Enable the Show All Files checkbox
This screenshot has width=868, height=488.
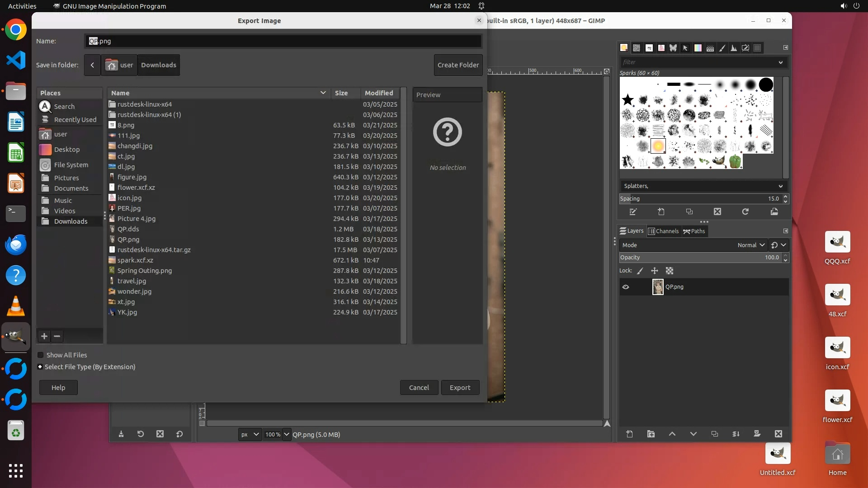click(x=41, y=355)
